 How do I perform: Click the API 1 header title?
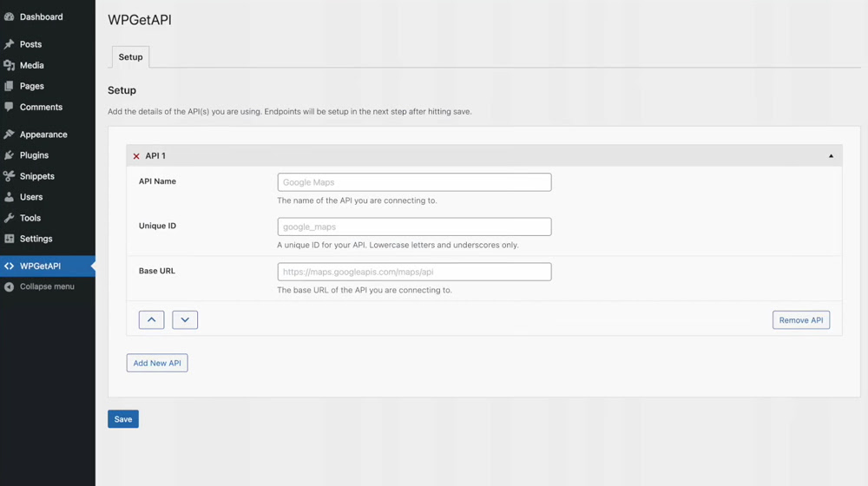(155, 156)
